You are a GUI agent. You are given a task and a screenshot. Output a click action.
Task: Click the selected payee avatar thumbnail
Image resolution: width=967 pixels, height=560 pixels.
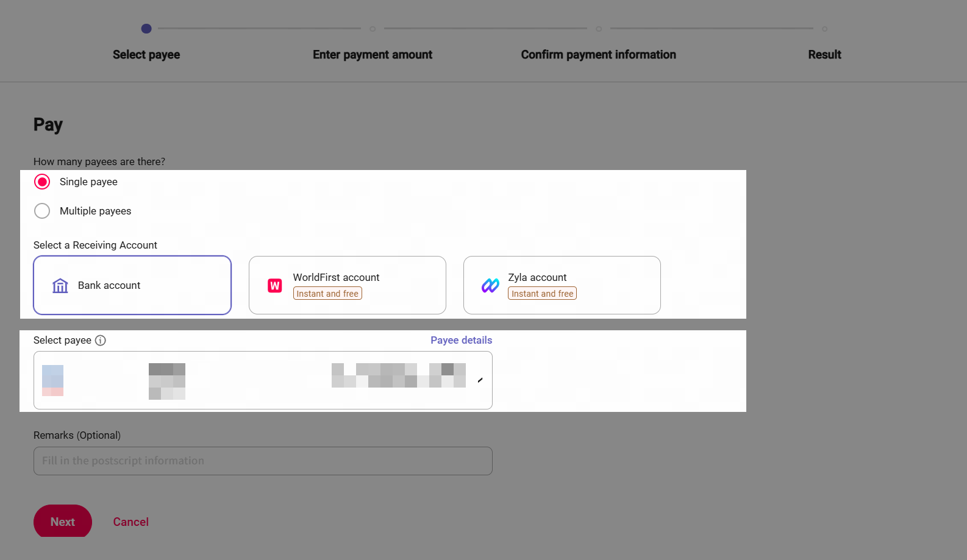[x=53, y=380]
